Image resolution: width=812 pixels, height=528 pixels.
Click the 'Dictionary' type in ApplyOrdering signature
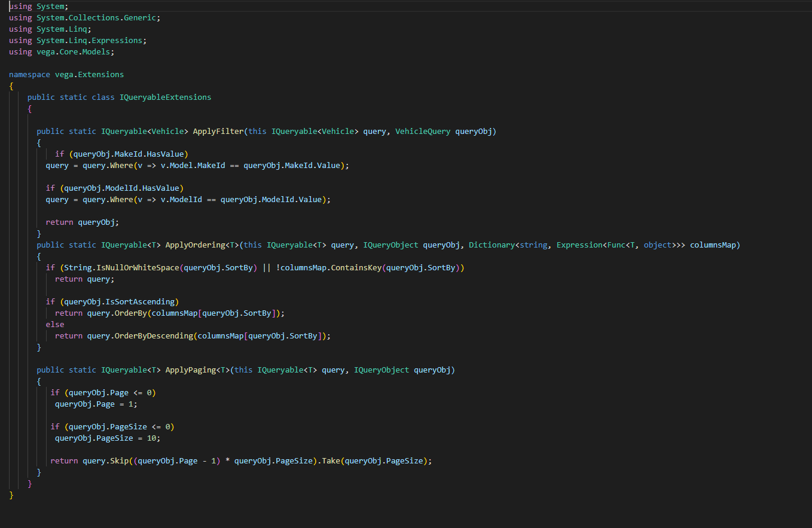492,245
